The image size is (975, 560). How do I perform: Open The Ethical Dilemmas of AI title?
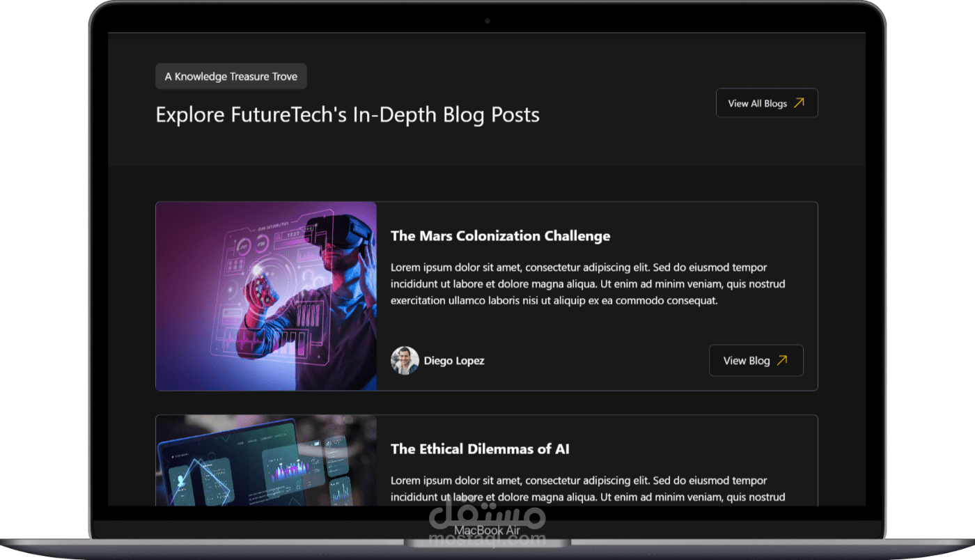coord(480,449)
